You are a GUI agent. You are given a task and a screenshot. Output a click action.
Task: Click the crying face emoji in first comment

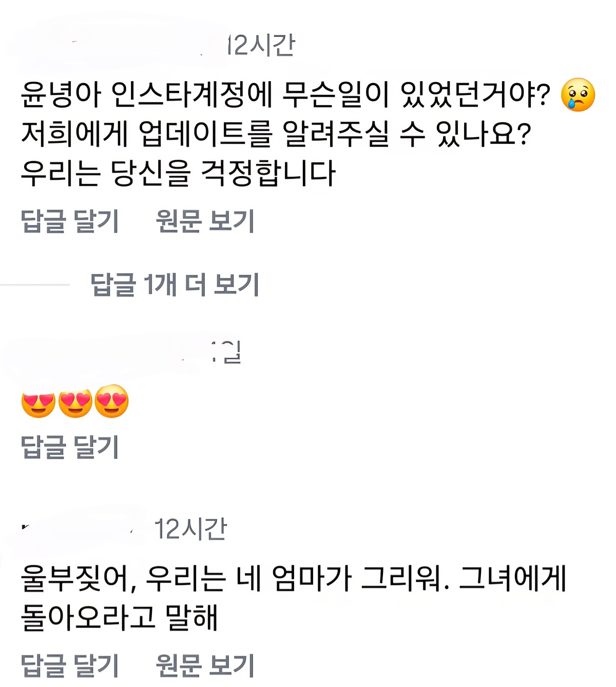[x=578, y=95]
